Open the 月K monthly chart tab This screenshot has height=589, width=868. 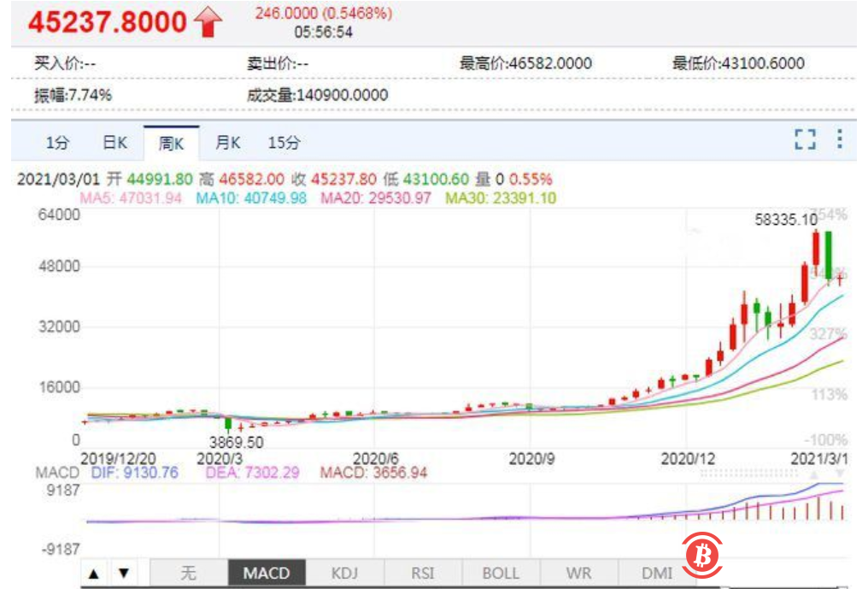click(226, 143)
